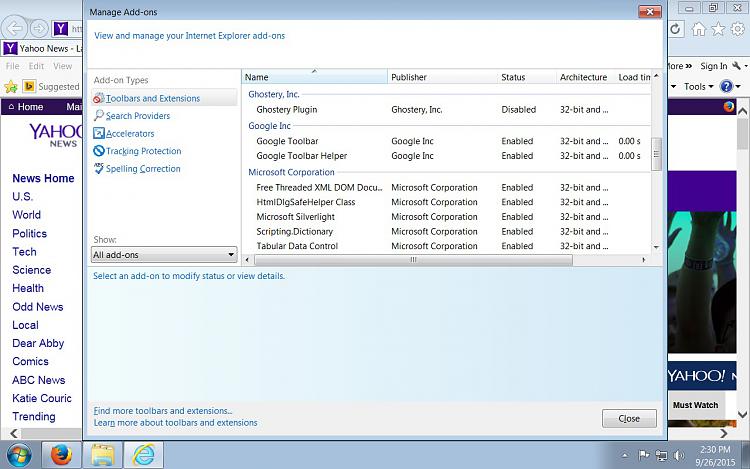750x469 pixels.
Task: Click the Search Providers magnifier icon
Action: pos(99,116)
